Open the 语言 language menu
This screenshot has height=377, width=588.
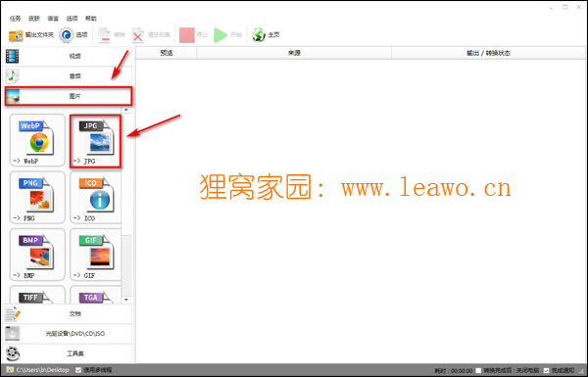point(53,19)
